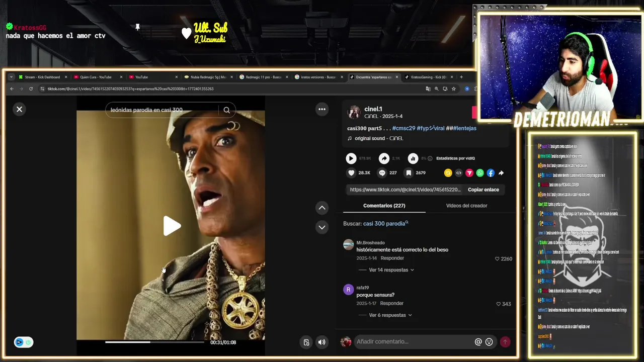This screenshot has width=644, height=362.
Task: Click the vidIQ bar chart stats icon
Action: click(x=413, y=158)
